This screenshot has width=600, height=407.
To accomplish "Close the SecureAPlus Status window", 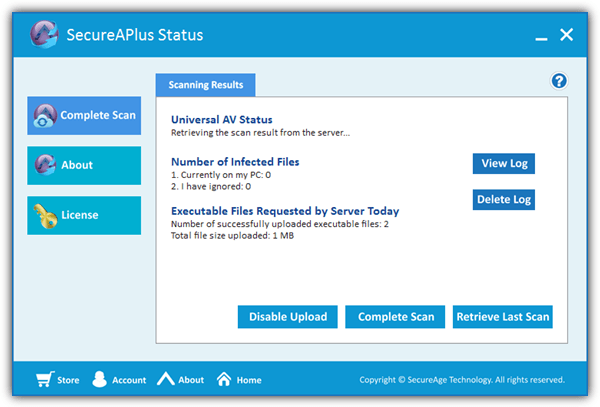I will coord(566,34).
